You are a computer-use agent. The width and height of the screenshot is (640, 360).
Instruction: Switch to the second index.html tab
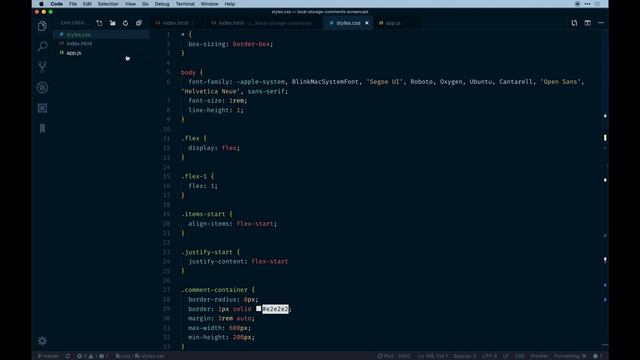[x=265, y=23]
